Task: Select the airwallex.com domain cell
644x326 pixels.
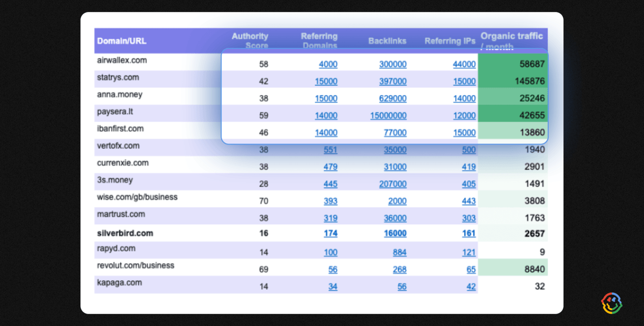Action: [122, 60]
